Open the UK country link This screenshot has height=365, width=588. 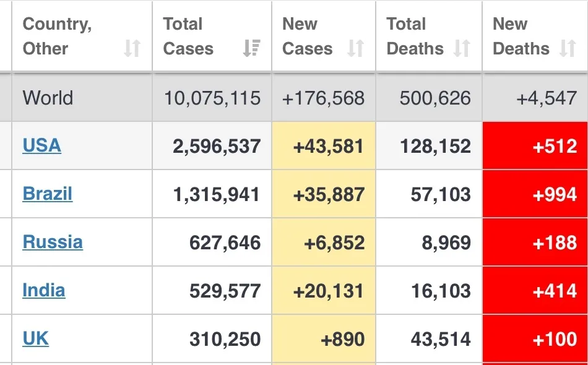tap(36, 339)
